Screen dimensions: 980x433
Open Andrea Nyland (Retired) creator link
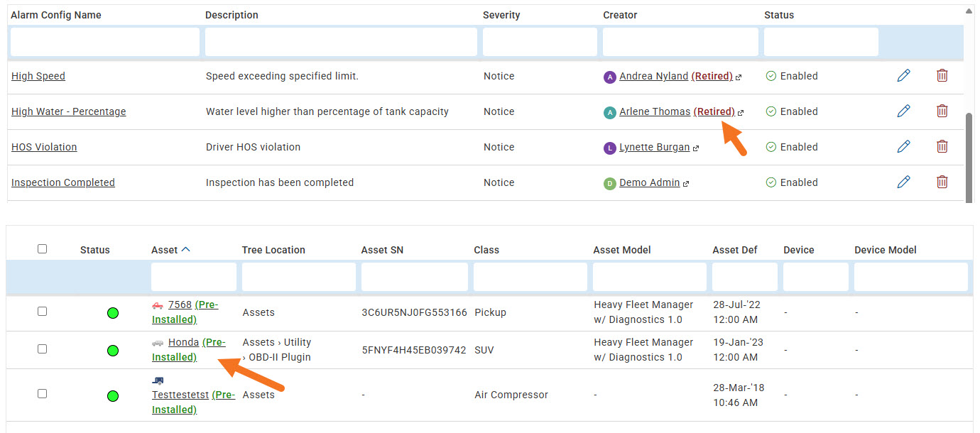676,76
